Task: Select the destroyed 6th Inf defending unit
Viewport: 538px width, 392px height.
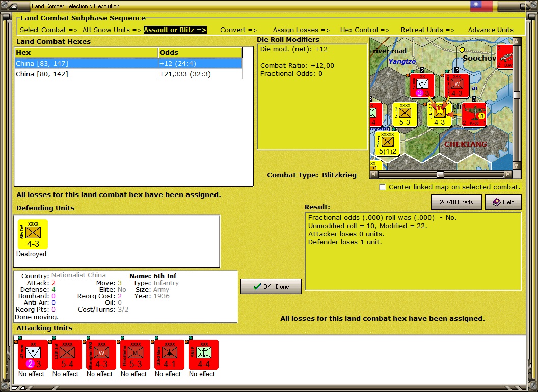Action: click(x=33, y=234)
